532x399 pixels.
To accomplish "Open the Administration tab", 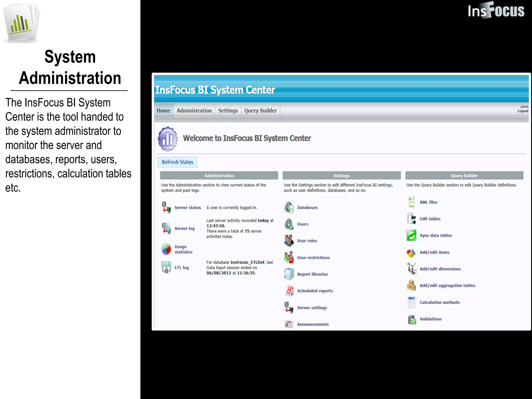I will coord(194,110).
